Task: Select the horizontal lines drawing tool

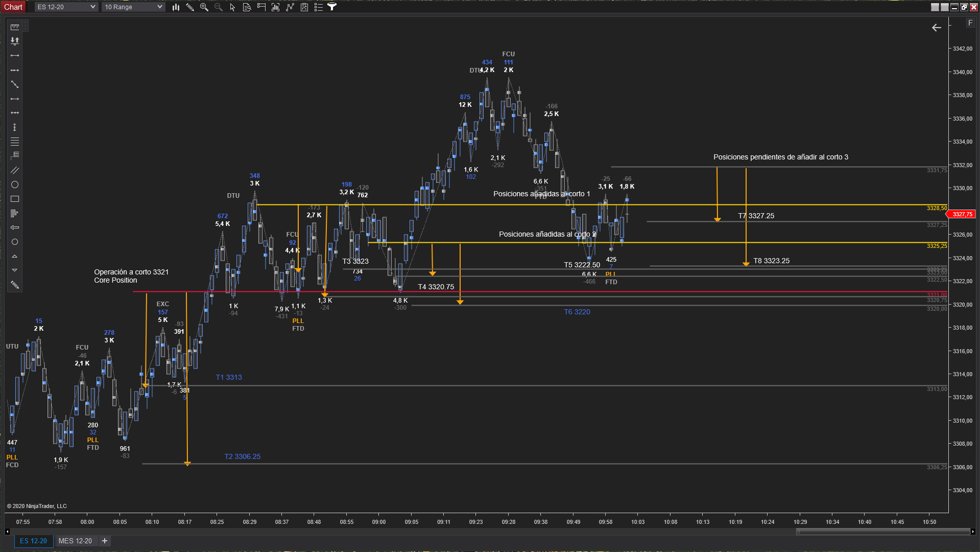Action: click(15, 142)
